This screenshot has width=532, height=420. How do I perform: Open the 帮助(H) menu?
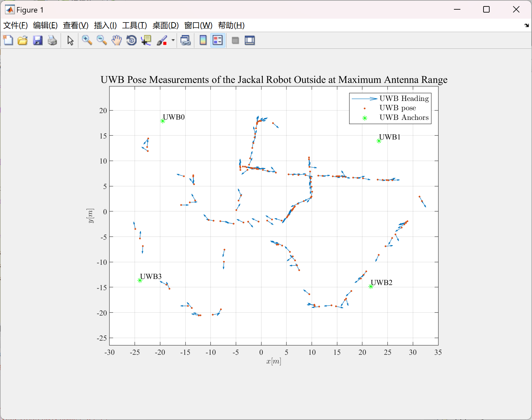pyautogui.click(x=231, y=25)
